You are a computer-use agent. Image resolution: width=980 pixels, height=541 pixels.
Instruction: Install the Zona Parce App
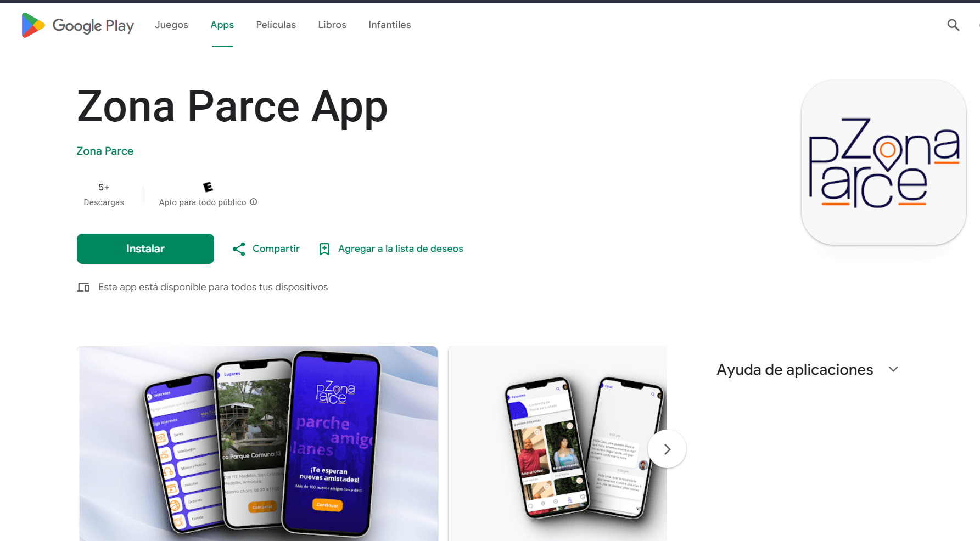[x=145, y=249]
